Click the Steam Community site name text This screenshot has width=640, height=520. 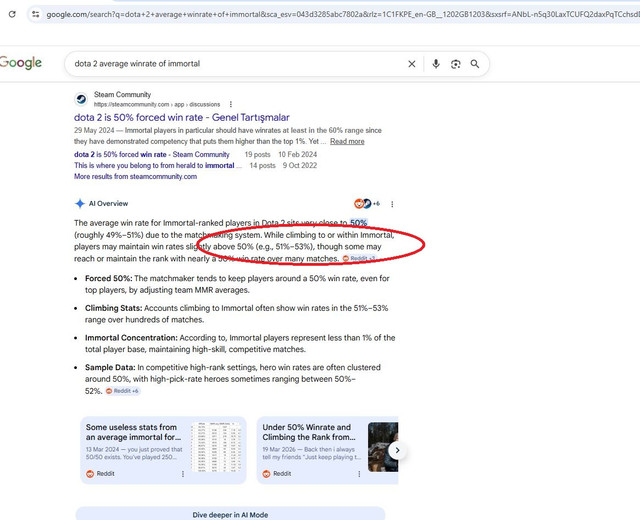tap(122, 95)
